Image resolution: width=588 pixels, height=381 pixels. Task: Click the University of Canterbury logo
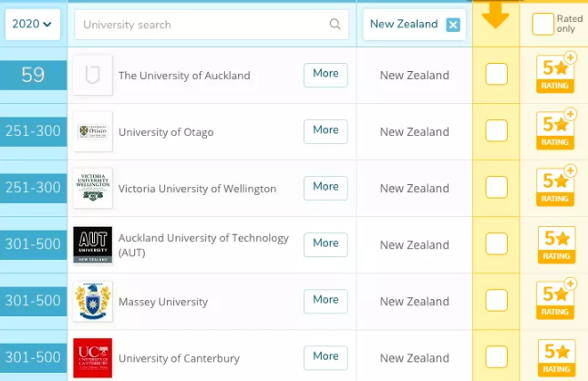click(x=93, y=357)
